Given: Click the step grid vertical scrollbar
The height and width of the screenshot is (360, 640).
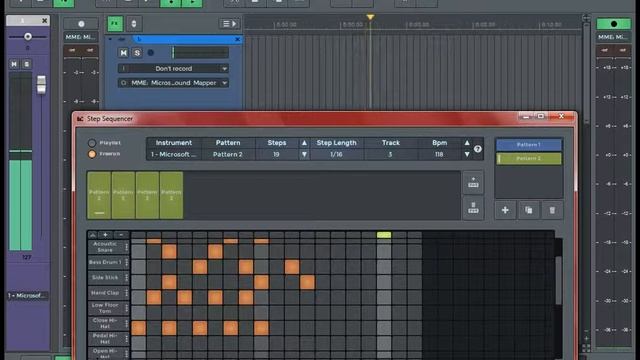Looking at the screenshot, I should [x=559, y=280].
